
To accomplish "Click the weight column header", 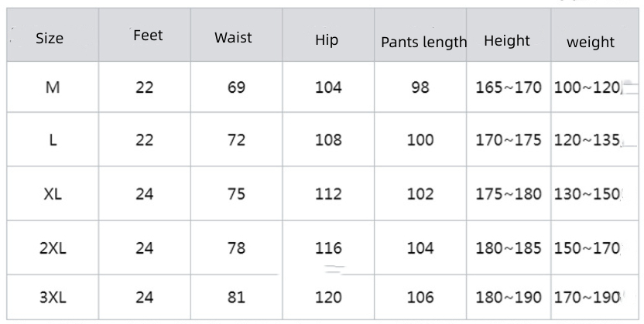I will click(590, 43).
